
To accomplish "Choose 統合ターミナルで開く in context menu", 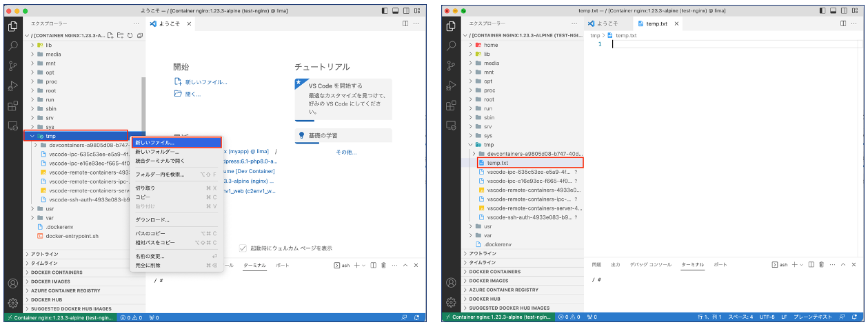I will click(x=176, y=160).
